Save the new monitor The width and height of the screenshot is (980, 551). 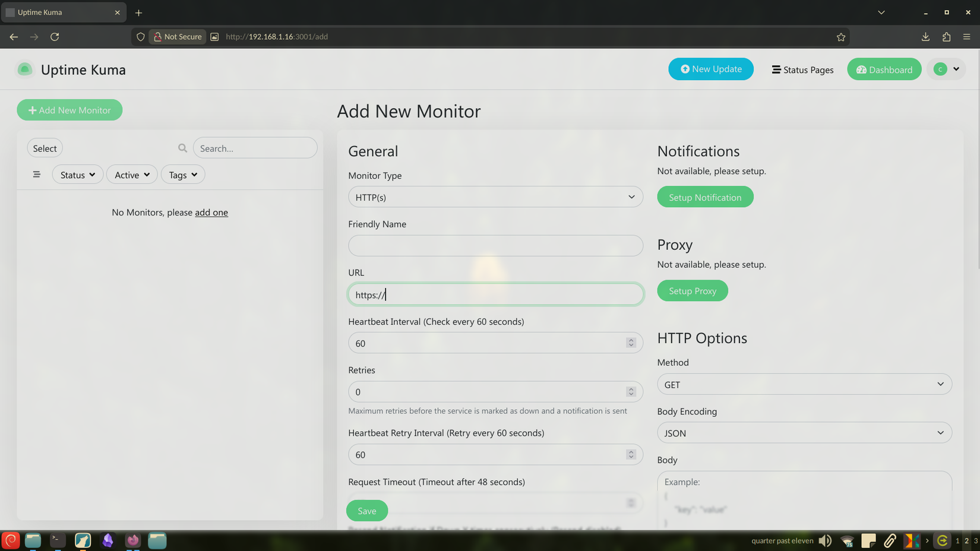367,511
